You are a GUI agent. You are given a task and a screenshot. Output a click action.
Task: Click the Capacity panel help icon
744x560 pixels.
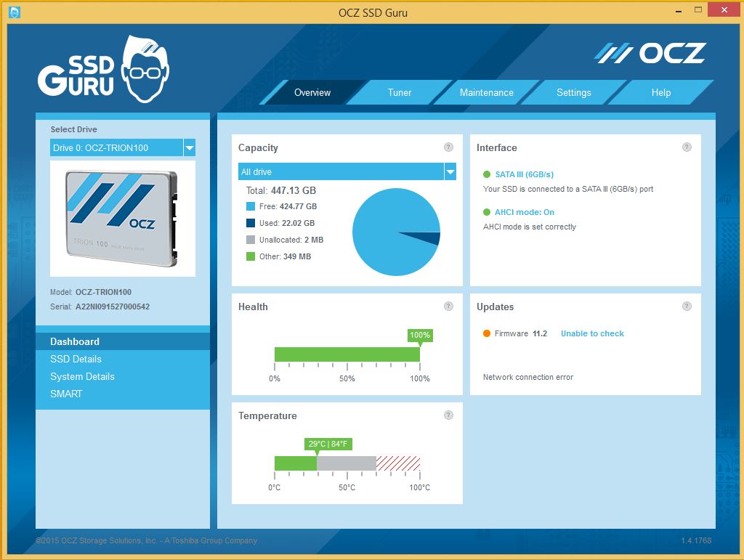(448, 147)
